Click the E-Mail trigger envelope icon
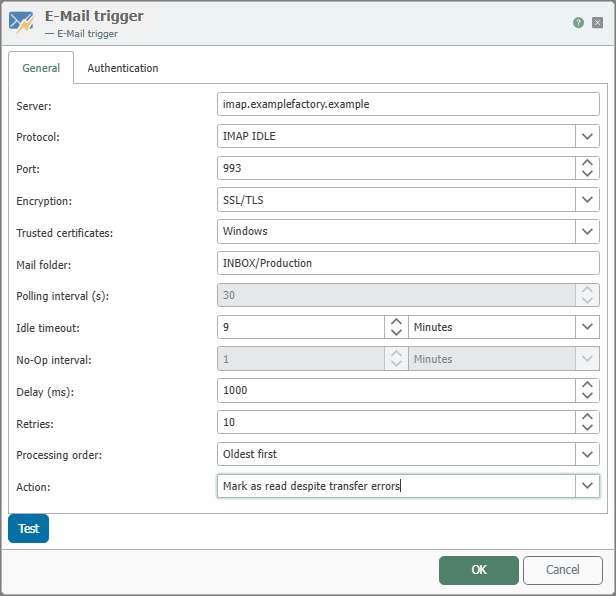 coord(21,22)
